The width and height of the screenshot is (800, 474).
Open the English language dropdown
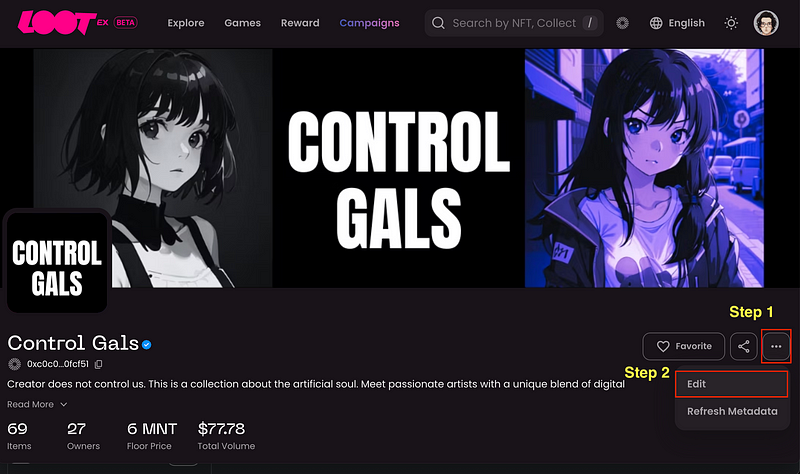pos(678,23)
